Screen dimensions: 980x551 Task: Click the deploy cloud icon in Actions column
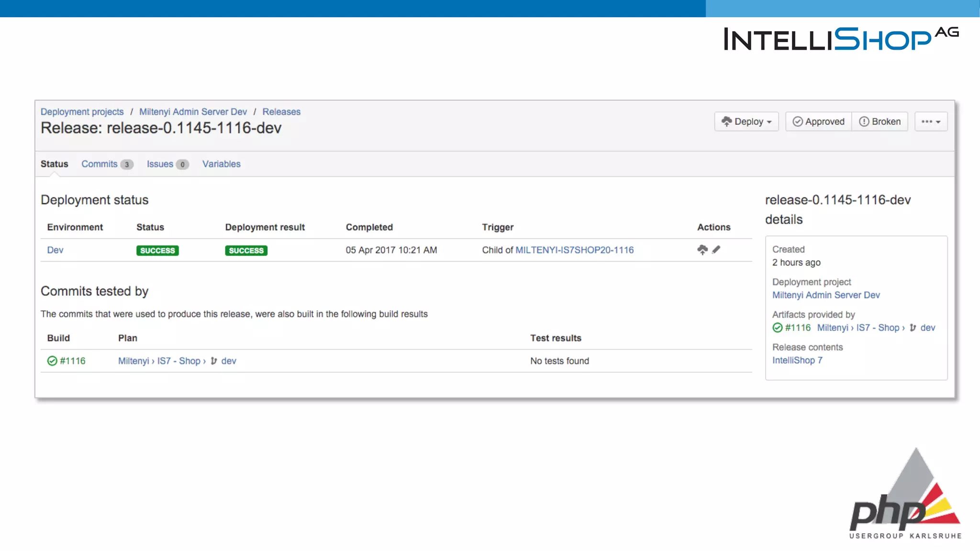pos(702,250)
